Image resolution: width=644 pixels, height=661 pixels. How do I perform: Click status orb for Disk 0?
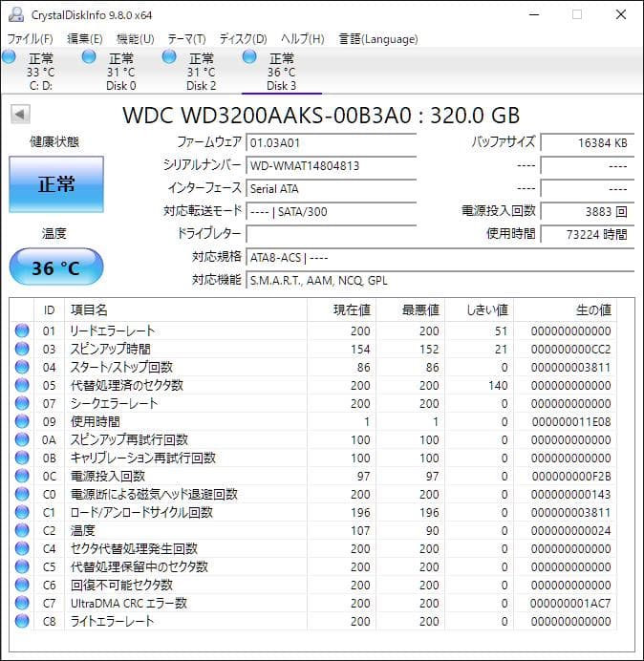pyautogui.click(x=89, y=56)
